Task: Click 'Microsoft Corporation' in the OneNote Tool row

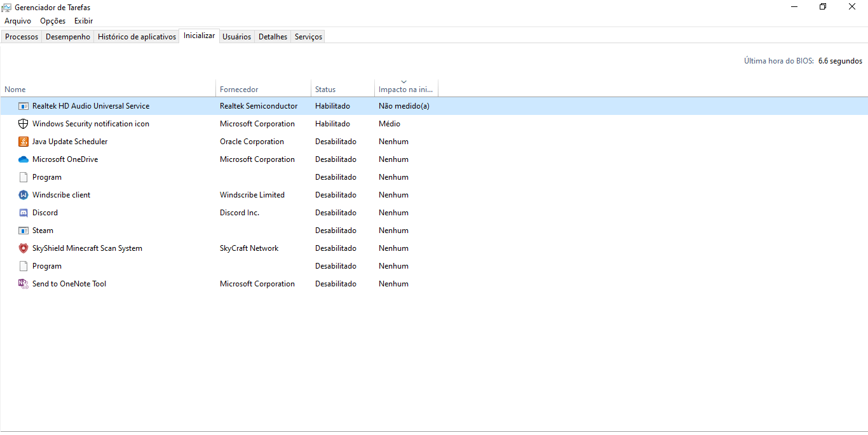Action: pos(257,284)
